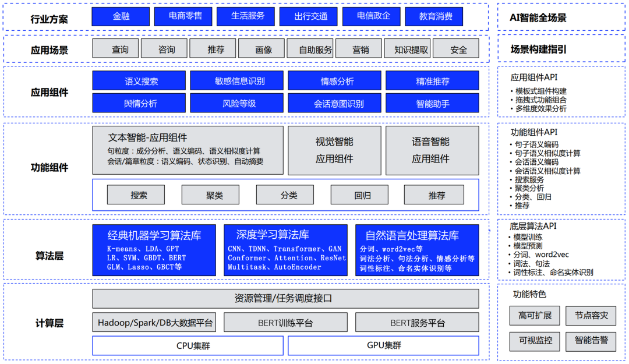The width and height of the screenshot is (629, 364).
Task: Click the AI智能全场景 panel title
Action: 538,17
